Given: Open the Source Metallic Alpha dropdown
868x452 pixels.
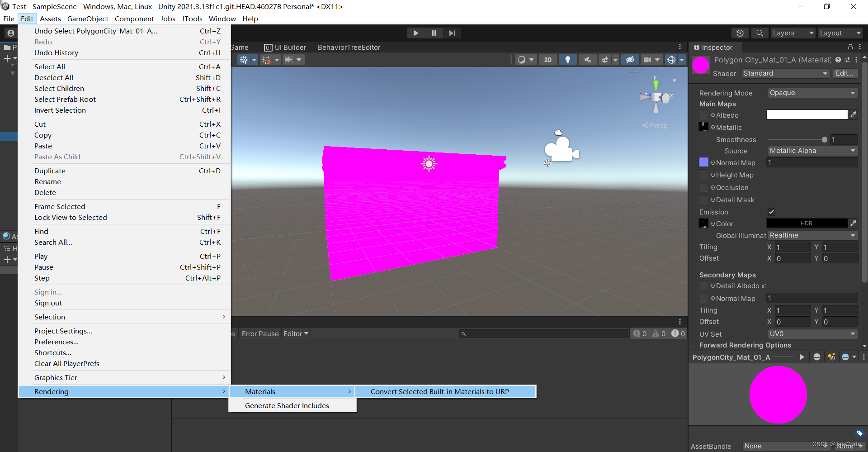Looking at the screenshot, I should coord(812,151).
